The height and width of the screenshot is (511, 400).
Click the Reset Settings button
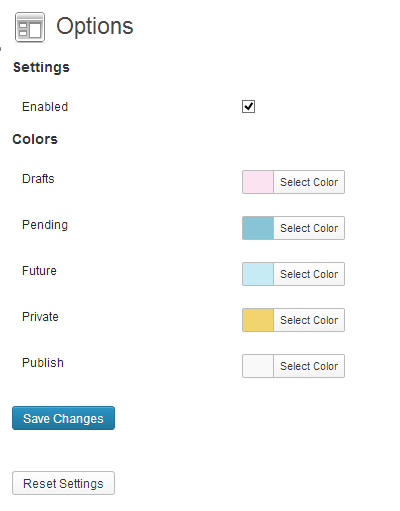(x=63, y=483)
